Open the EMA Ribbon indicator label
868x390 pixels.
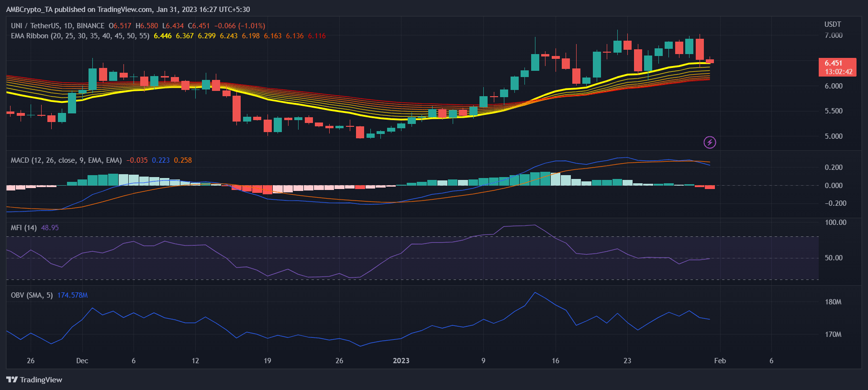[x=80, y=36]
